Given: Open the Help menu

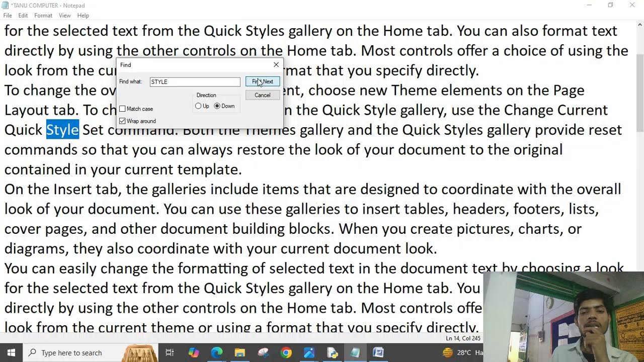Looking at the screenshot, I should [83, 16].
